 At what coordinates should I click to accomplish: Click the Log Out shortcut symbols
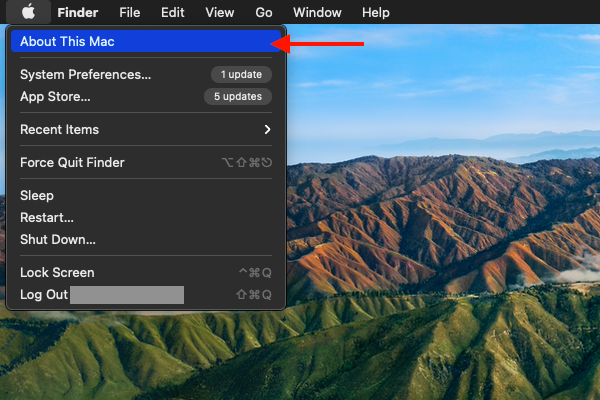tap(254, 295)
